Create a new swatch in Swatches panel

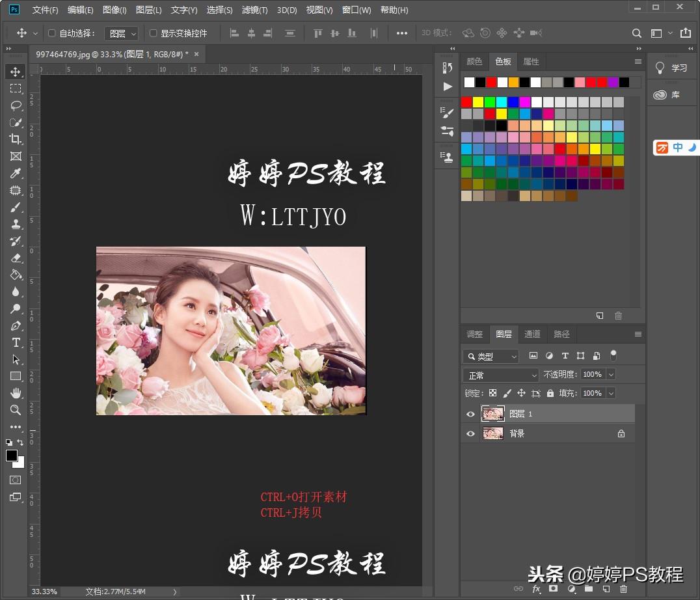pos(600,316)
